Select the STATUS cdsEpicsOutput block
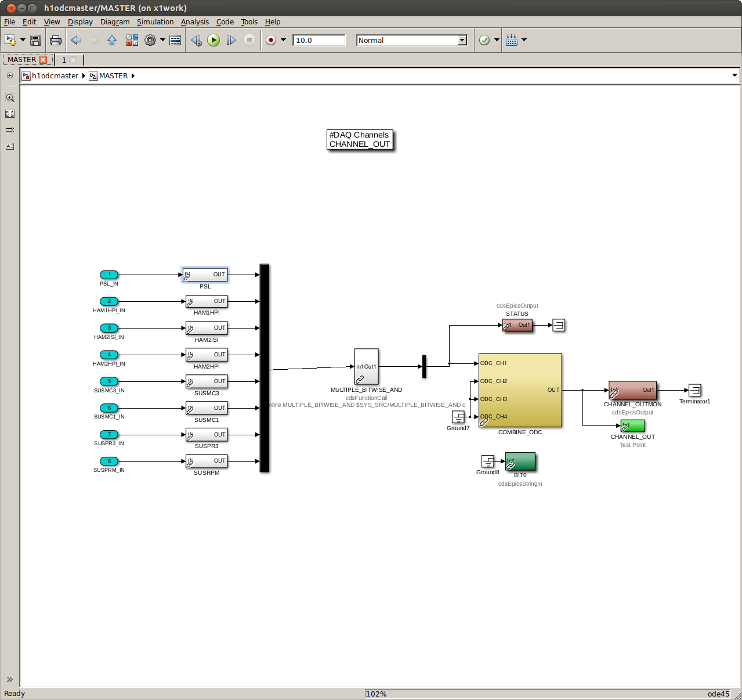This screenshot has height=700, width=742. [517, 325]
